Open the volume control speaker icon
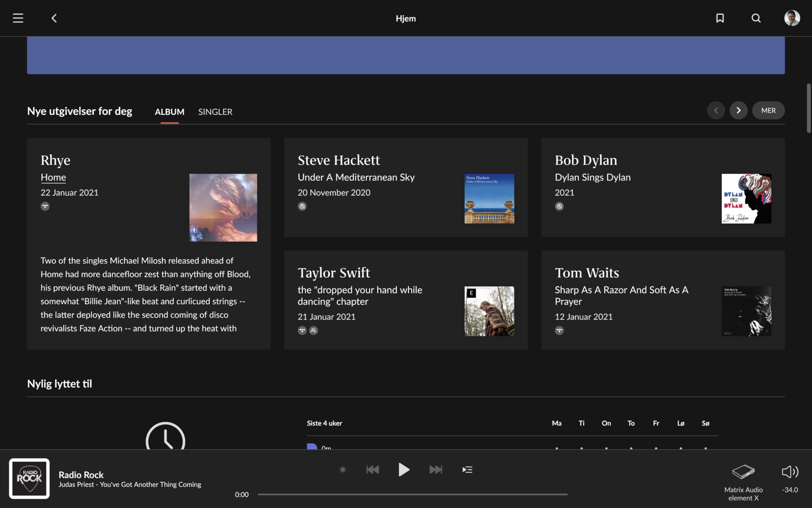This screenshot has height=508, width=812. 790,472
